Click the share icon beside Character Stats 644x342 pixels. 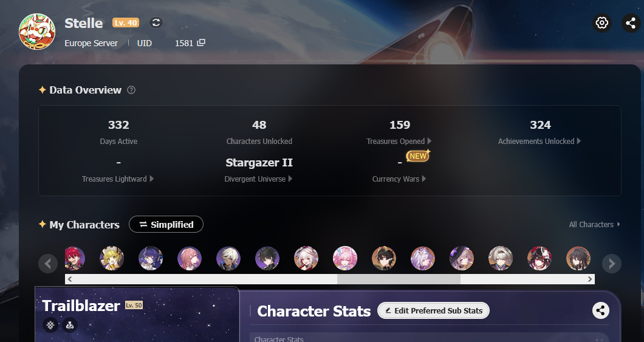pyautogui.click(x=600, y=310)
